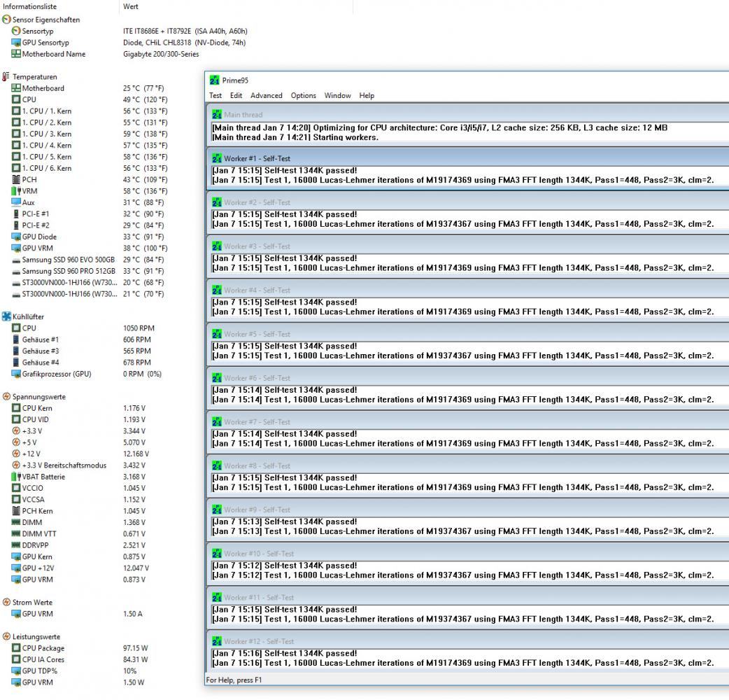Open the Test menu in Prime95
The image size is (729, 700).
(x=215, y=95)
